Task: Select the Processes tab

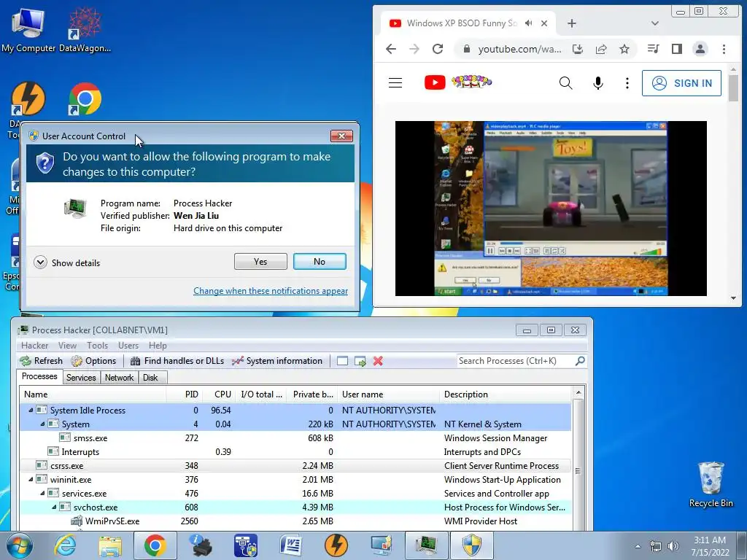Action: point(39,377)
